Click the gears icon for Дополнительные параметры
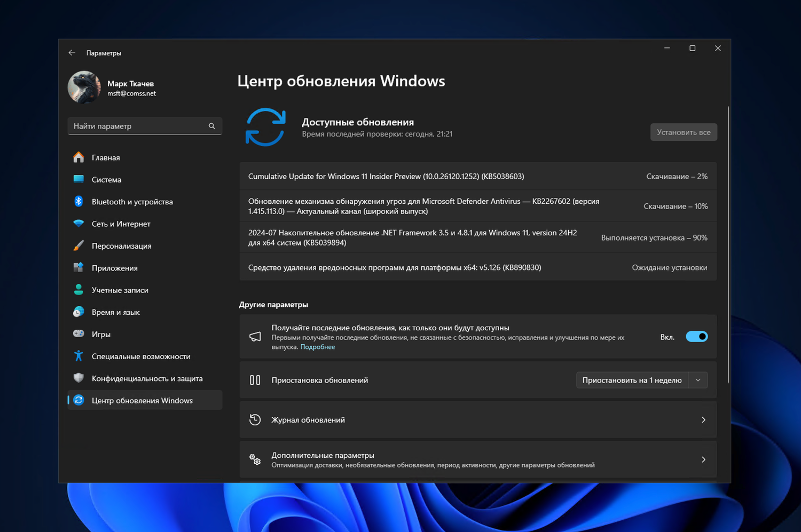Image resolution: width=801 pixels, height=532 pixels. pos(255,459)
